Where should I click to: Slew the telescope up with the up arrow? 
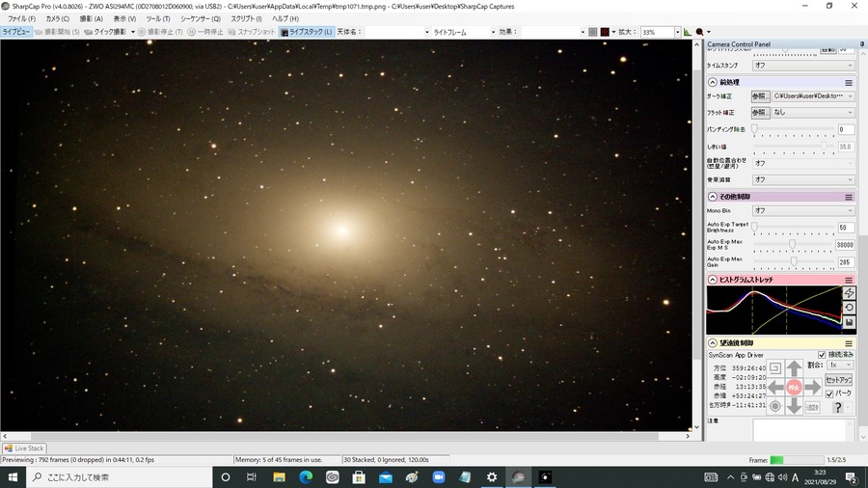(794, 368)
